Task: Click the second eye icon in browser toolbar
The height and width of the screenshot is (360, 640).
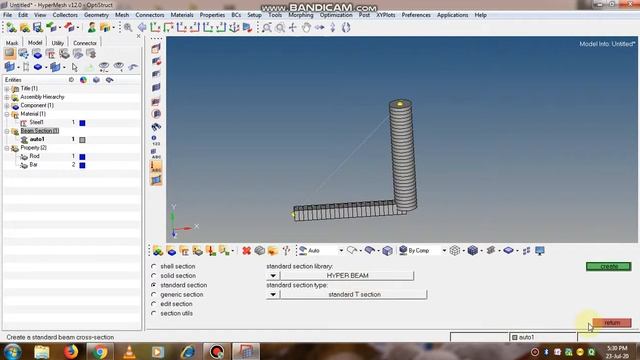Action: point(119,67)
